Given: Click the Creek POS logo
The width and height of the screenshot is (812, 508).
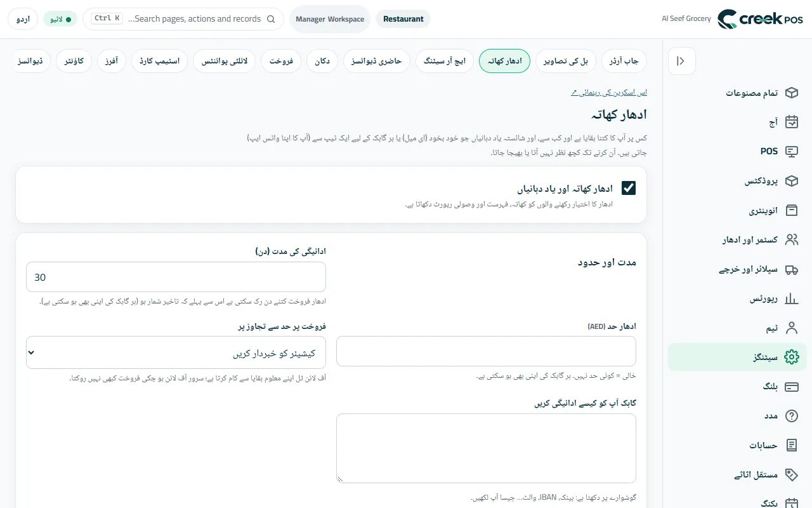Looking at the screenshot, I should [x=760, y=19].
